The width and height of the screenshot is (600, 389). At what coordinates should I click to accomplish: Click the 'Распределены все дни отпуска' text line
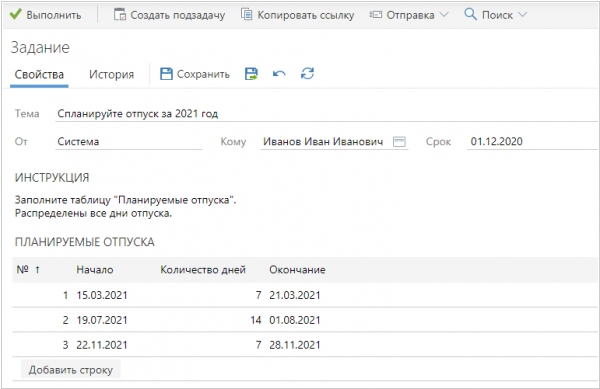[x=93, y=213]
